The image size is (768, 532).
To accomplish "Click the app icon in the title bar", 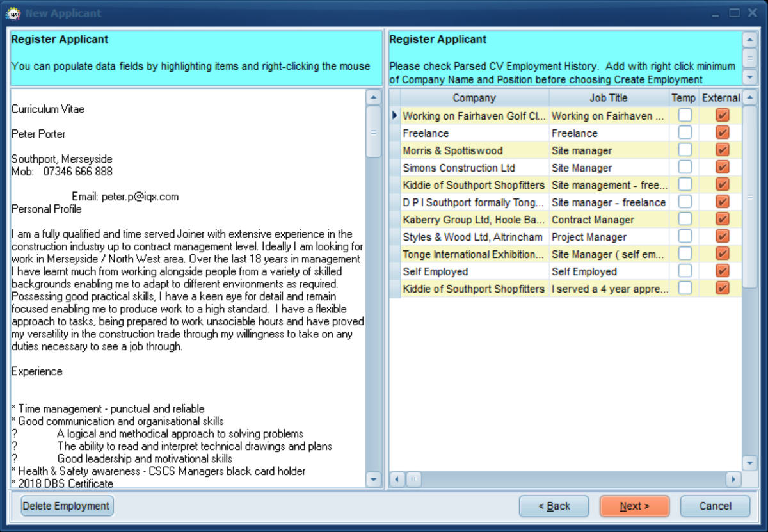I will click(13, 13).
